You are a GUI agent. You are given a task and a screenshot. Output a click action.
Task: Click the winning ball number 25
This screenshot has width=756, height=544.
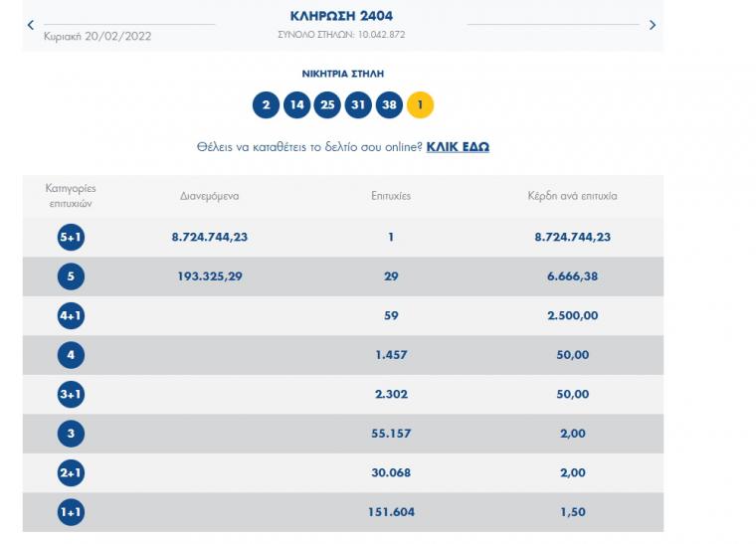(327, 104)
